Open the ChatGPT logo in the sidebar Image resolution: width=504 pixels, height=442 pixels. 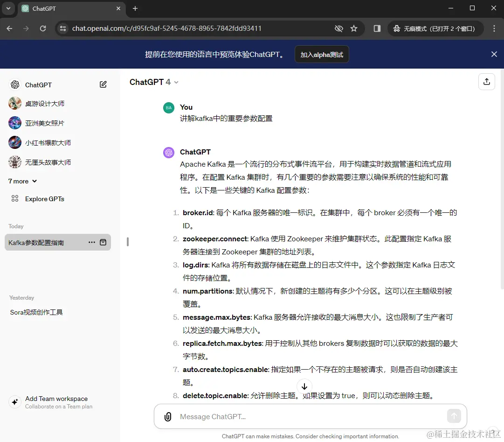click(15, 84)
